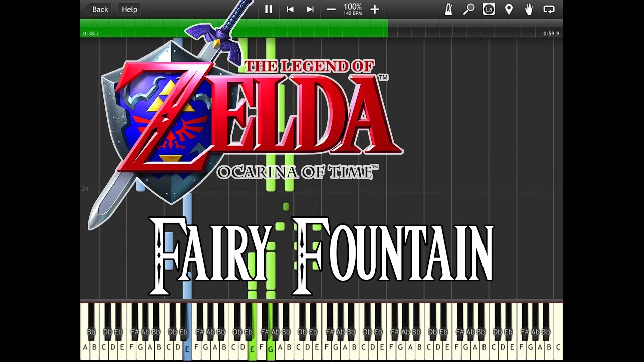Click the elapsed time 0:38.2
644x362 pixels.
(91, 34)
